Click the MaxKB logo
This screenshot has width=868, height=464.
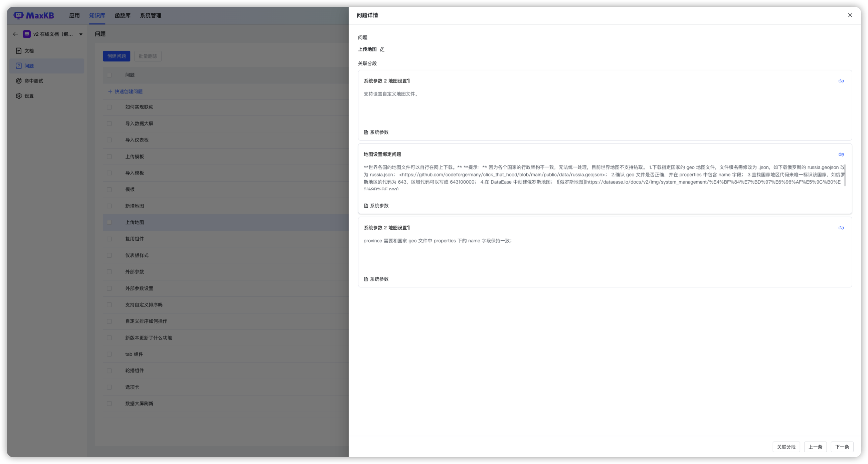tap(34, 15)
